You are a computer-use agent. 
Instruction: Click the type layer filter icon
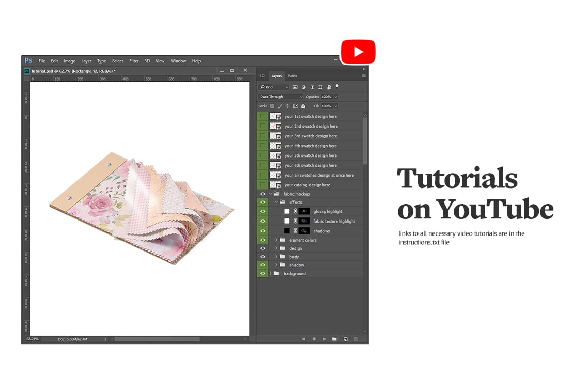tap(312, 87)
